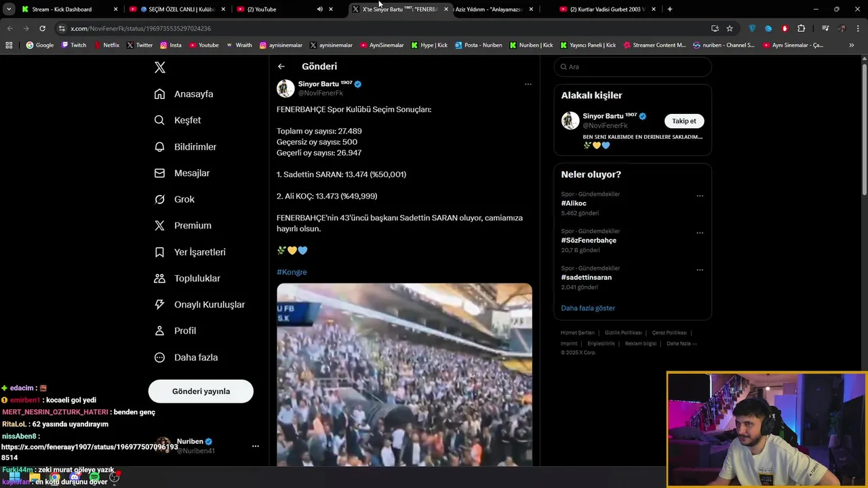Open Keşfet explore page
Image resolution: width=868 pixels, height=488 pixels.
(x=178, y=120)
